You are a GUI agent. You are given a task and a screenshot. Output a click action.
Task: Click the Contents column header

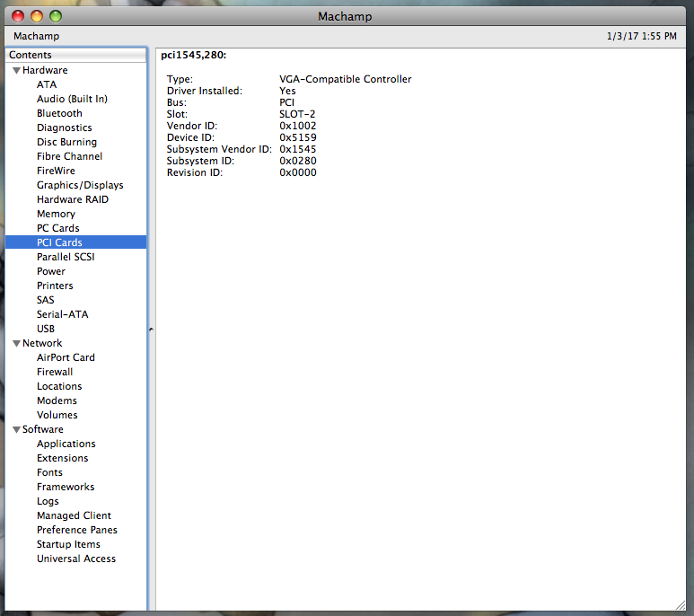tap(75, 55)
